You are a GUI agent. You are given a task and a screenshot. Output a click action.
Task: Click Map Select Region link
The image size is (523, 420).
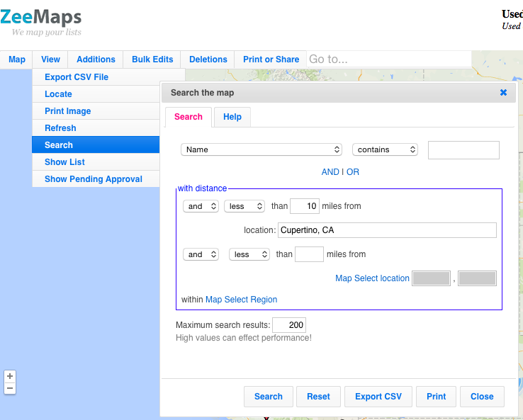241,300
